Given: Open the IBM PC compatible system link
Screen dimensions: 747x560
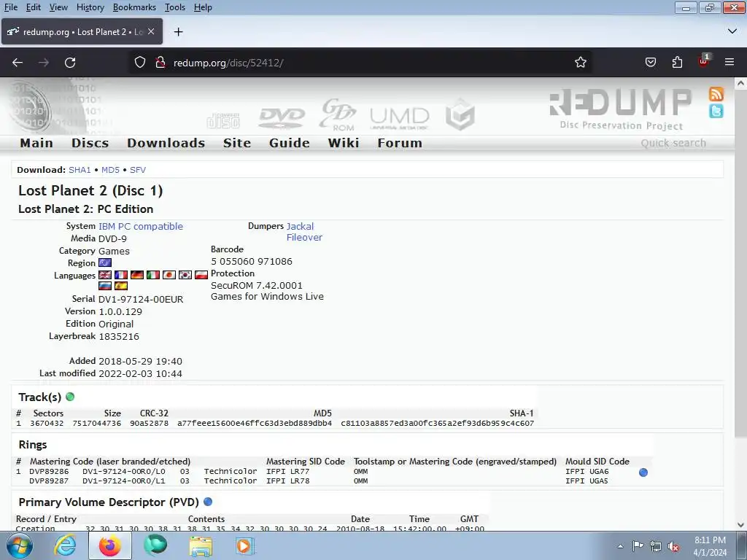Looking at the screenshot, I should click(x=141, y=226).
